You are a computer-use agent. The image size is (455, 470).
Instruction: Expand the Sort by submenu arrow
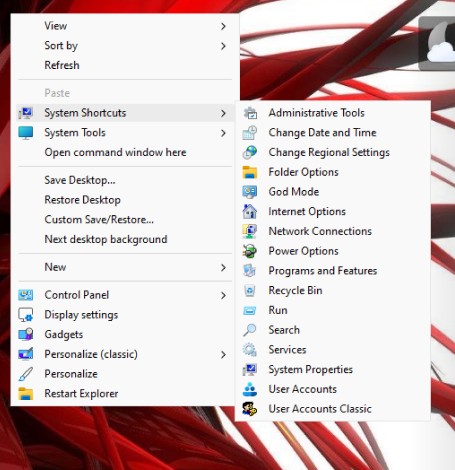pyautogui.click(x=223, y=46)
